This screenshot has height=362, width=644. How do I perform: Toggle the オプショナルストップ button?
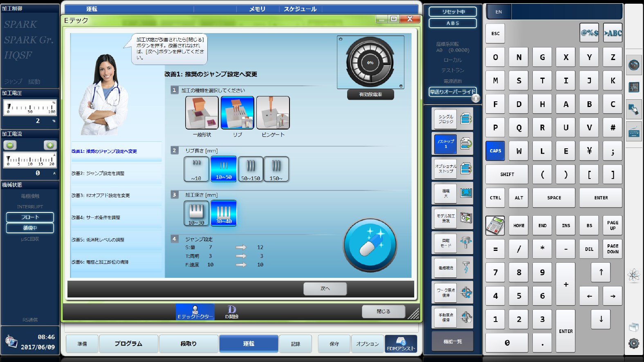point(452,169)
